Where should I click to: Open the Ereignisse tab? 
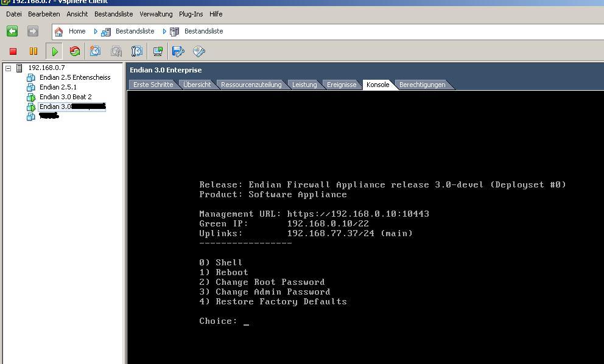click(342, 85)
